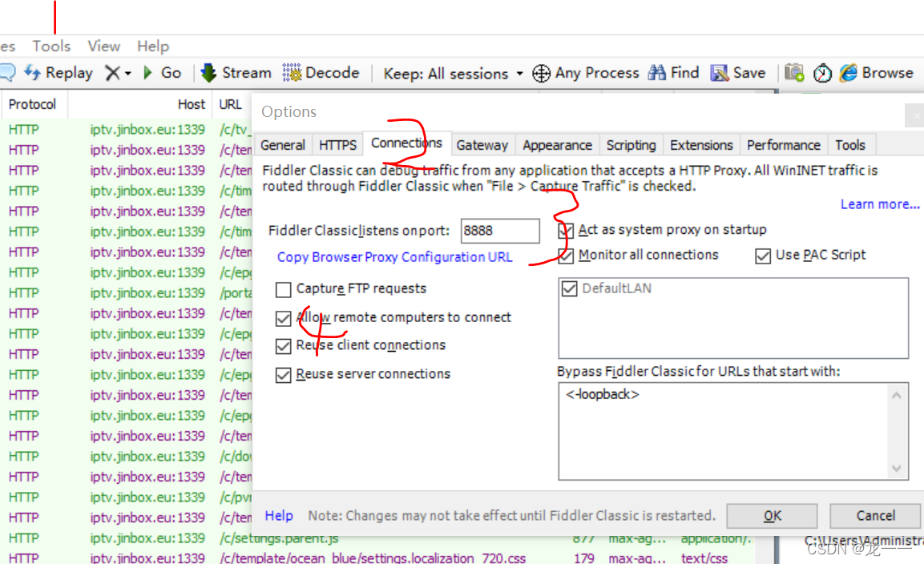The width and height of the screenshot is (924, 564).
Task: Select the session row with URL /c/dow
Action: coord(126,456)
